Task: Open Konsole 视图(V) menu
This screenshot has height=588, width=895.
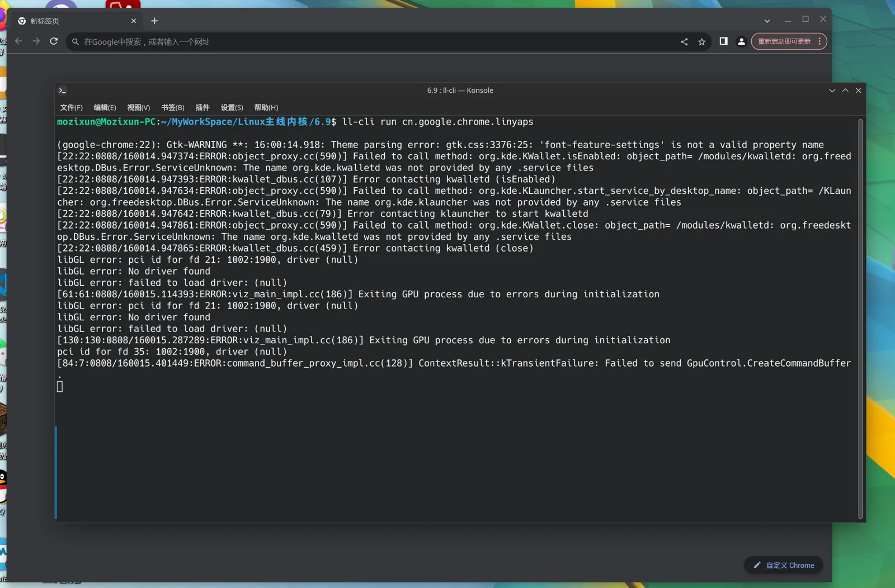Action: 138,107
